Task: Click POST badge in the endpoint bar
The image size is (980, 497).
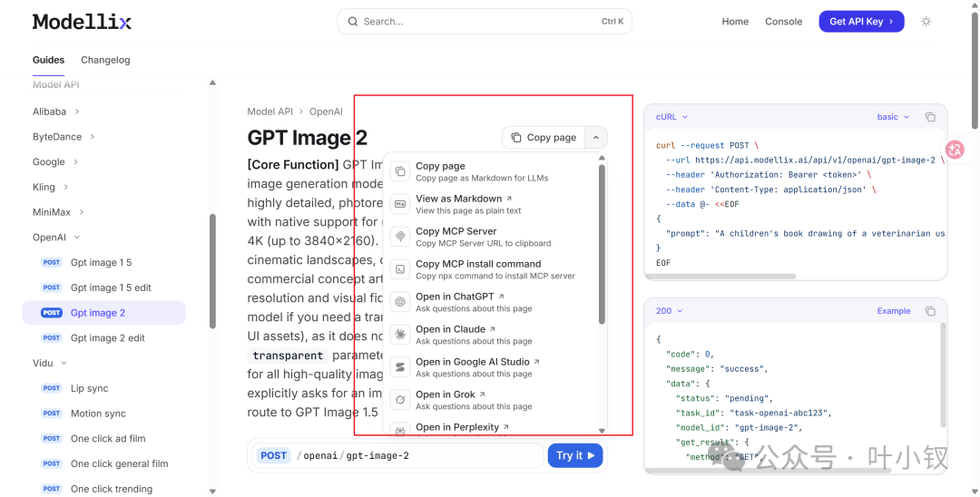Action: click(x=274, y=456)
